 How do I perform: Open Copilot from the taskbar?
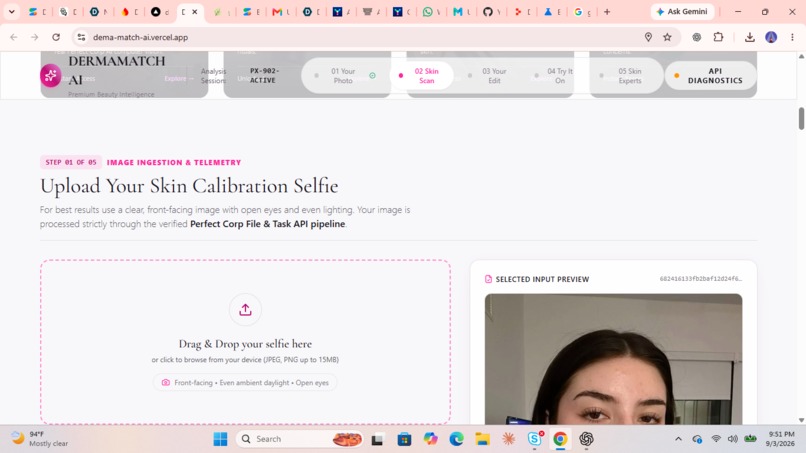(430, 439)
